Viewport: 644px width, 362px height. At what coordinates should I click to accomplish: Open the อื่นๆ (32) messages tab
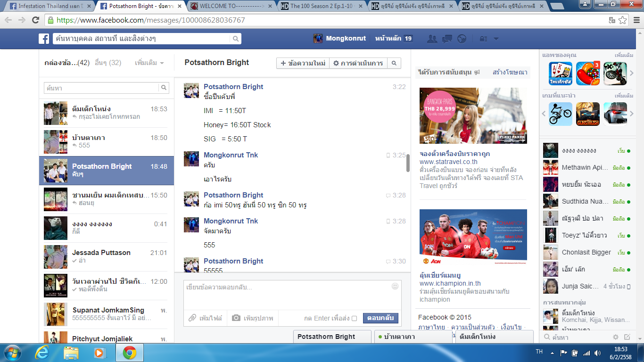108,63
